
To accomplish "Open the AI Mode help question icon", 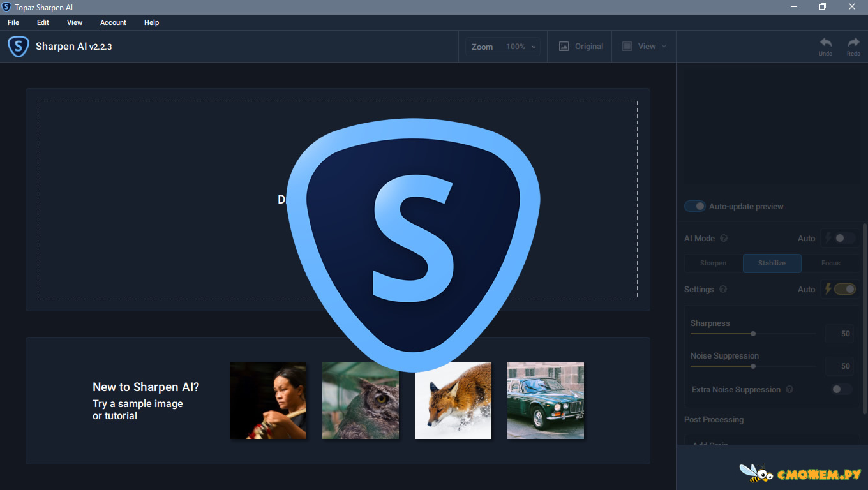I will pos(724,238).
